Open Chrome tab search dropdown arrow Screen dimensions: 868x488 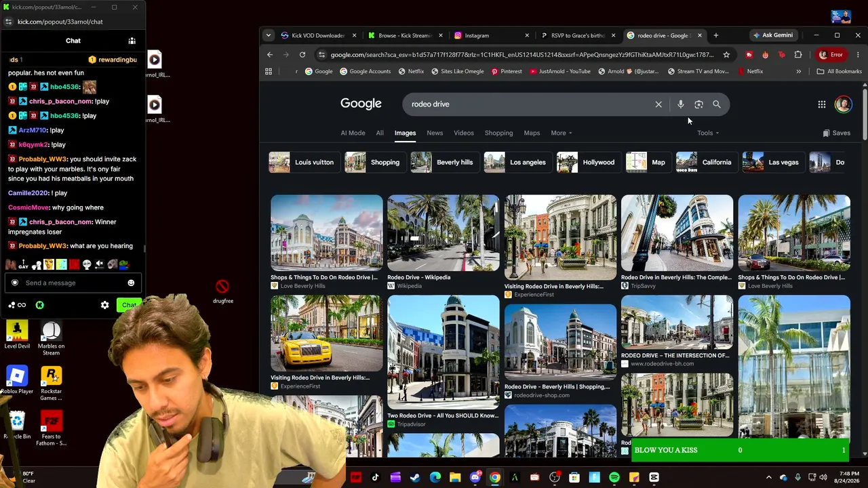tap(269, 35)
